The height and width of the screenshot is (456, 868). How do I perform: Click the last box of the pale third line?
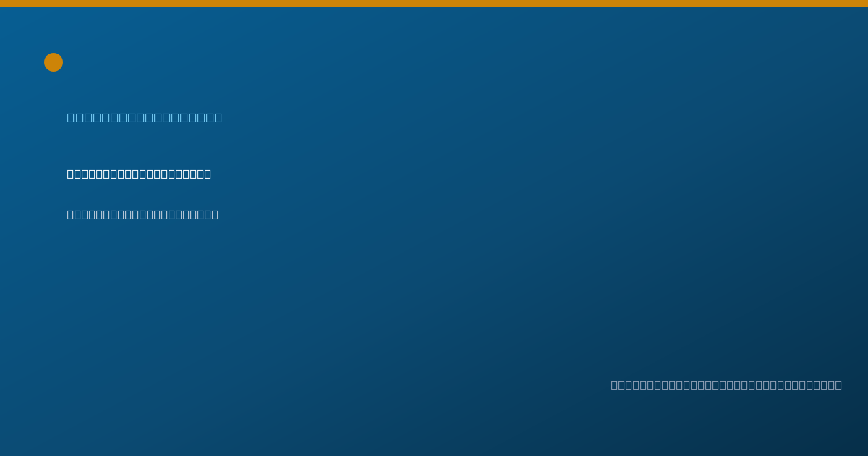tap(215, 214)
